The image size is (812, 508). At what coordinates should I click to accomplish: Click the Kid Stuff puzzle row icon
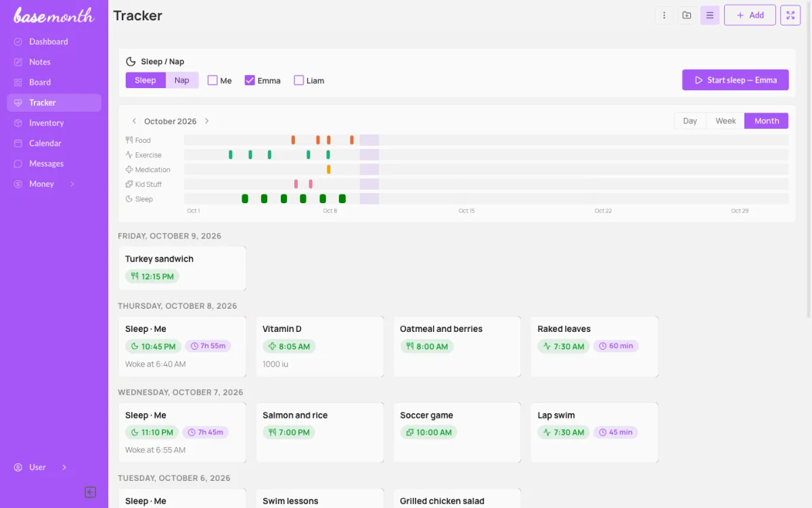[129, 184]
